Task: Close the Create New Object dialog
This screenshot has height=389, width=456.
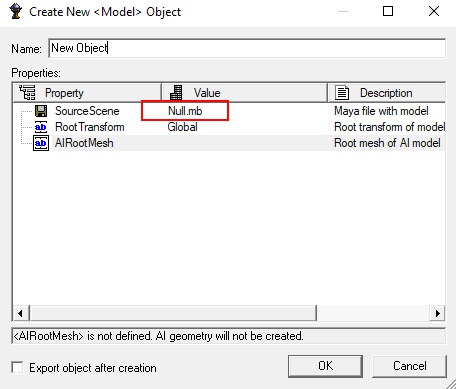Action: click(x=434, y=11)
